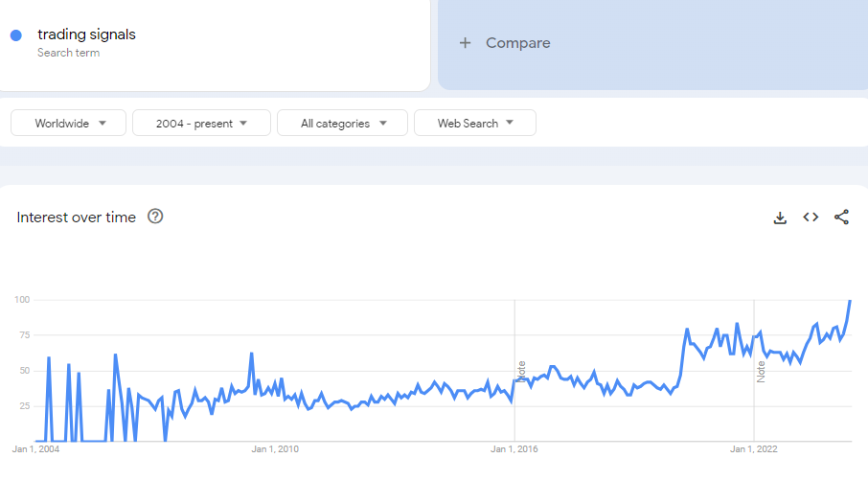Click the 2016 Note marker on chart
Image resolution: width=868 pixels, height=481 pixels.
(x=521, y=371)
